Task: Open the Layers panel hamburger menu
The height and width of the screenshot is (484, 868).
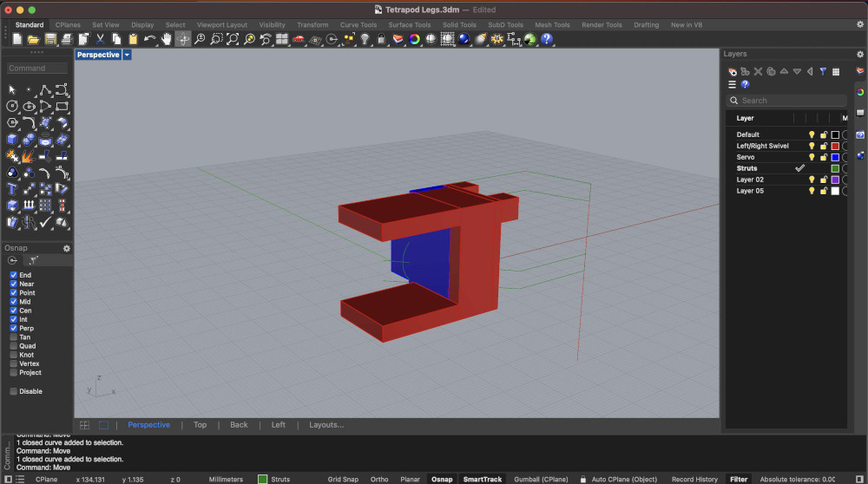Action: pyautogui.click(x=732, y=85)
